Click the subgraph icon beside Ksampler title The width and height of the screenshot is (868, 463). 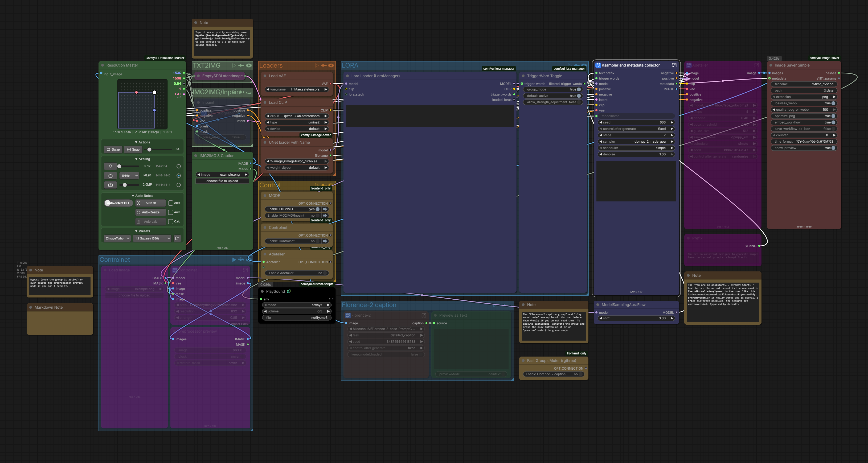coord(598,65)
